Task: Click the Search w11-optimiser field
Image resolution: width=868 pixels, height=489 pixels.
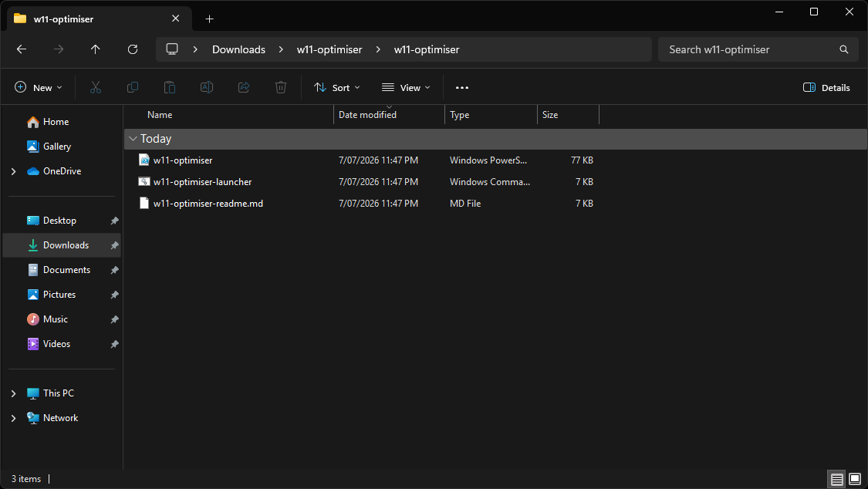Action: (x=758, y=49)
